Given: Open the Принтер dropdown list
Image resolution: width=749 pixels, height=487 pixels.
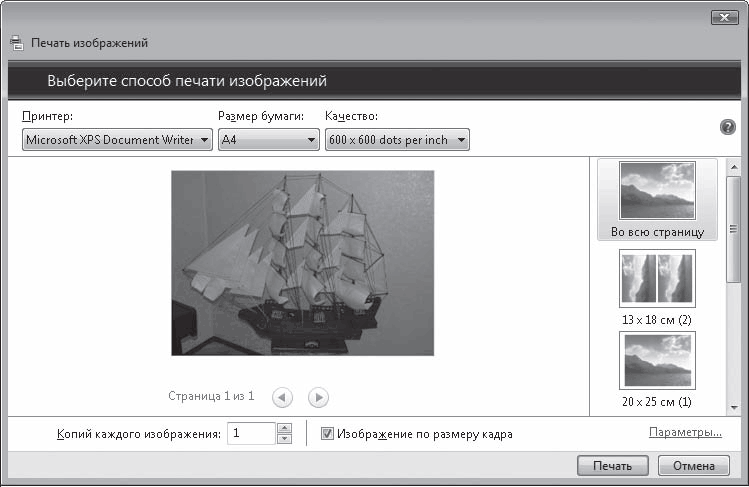Looking at the screenshot, I should (117, 140).
